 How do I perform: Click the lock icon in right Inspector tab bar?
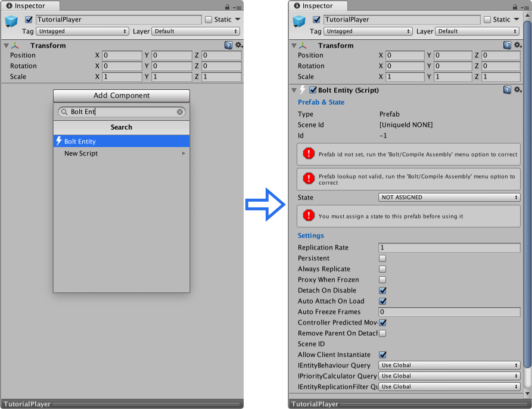pos(515,7)
